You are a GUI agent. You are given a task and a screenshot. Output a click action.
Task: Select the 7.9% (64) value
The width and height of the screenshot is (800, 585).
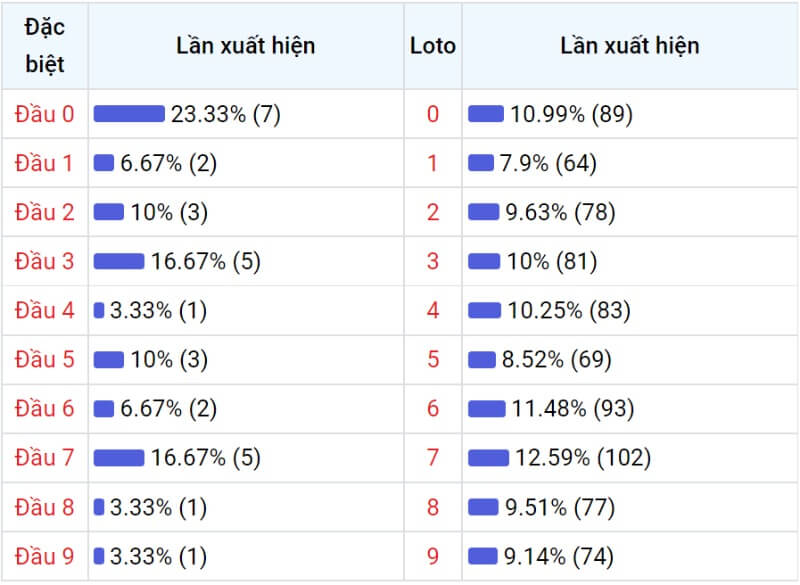pos(548,163)
